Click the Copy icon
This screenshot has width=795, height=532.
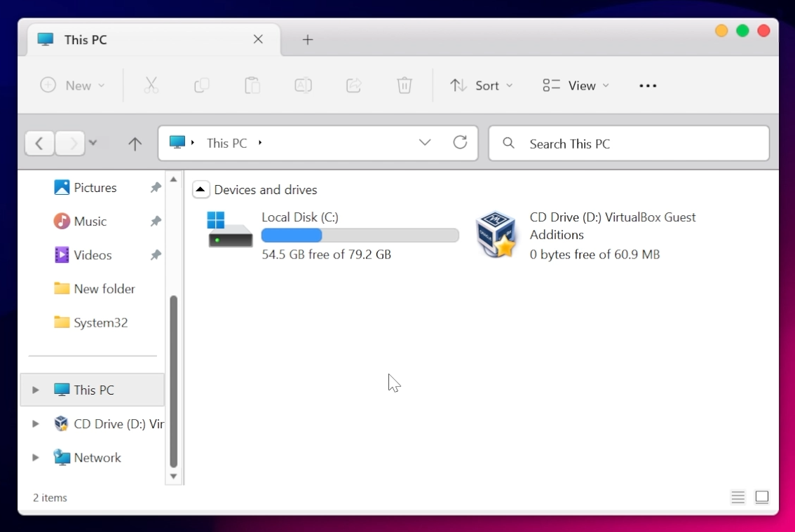point(202,85)
